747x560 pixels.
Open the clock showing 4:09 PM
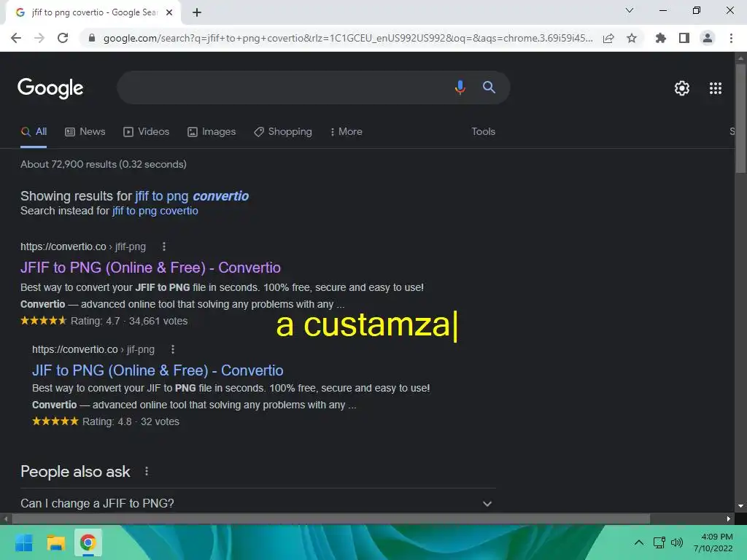coord(713,542)
